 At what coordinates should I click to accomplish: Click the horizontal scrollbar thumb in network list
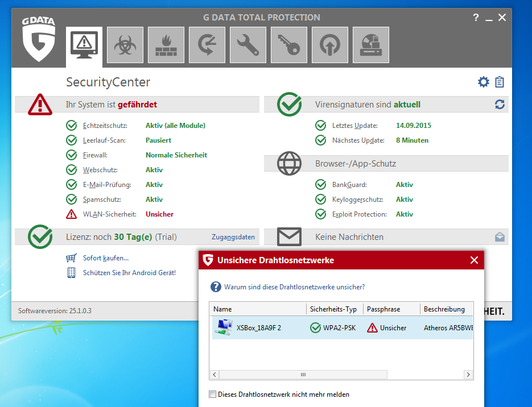303,375
